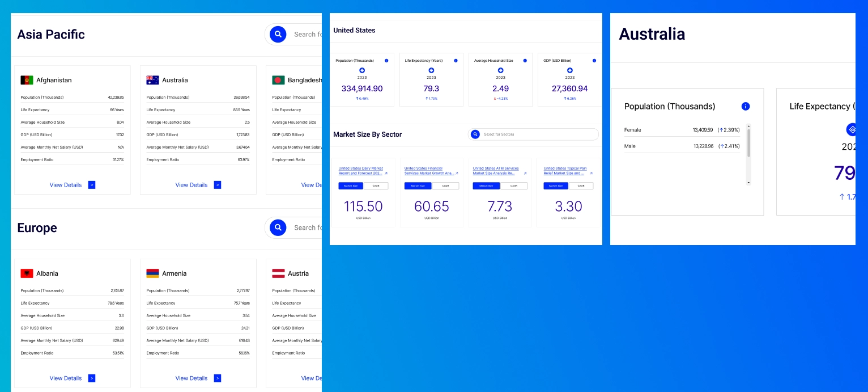Screen dimensions: 868x392
Task: Click the scroll-down arrow in Australia Population list
Action: (x=748, y=183)
